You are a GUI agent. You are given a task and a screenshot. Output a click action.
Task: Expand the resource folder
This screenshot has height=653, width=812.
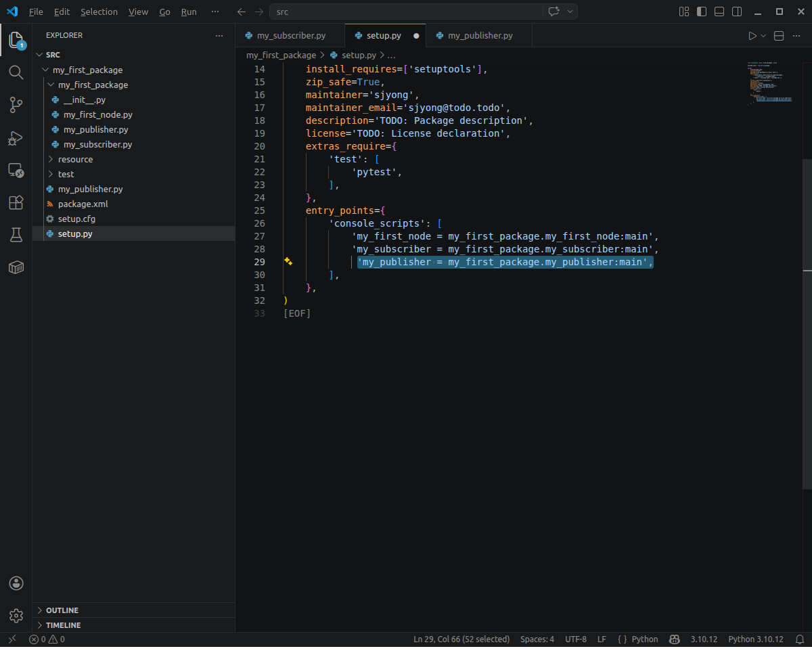pos(134,159)
